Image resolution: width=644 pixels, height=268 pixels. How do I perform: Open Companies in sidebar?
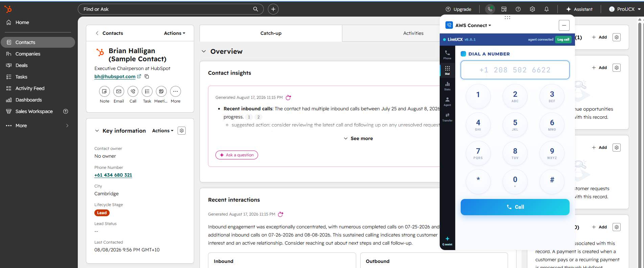coord(38,54)
